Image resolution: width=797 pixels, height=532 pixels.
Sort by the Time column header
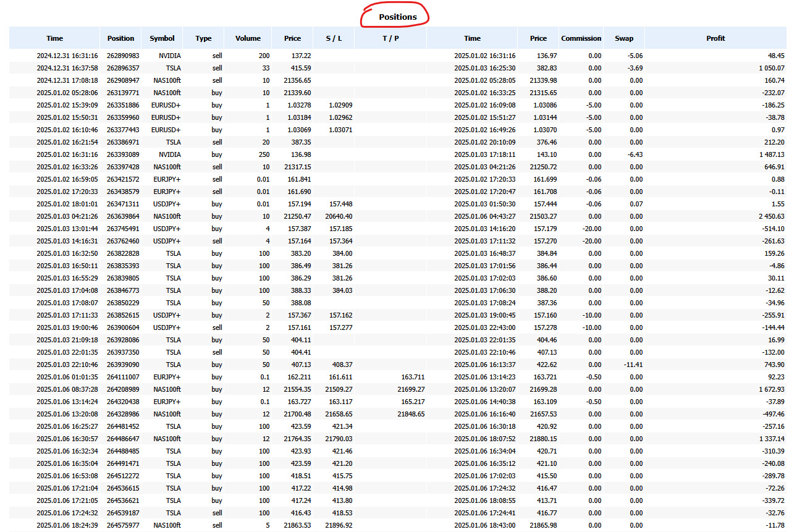click(x=54, y=38)
